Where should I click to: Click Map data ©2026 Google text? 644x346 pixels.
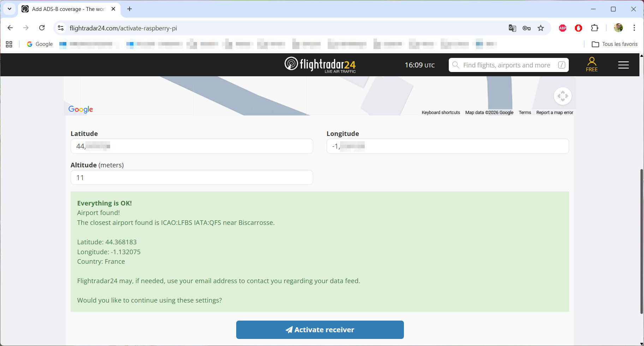click(x=489, y=113)
